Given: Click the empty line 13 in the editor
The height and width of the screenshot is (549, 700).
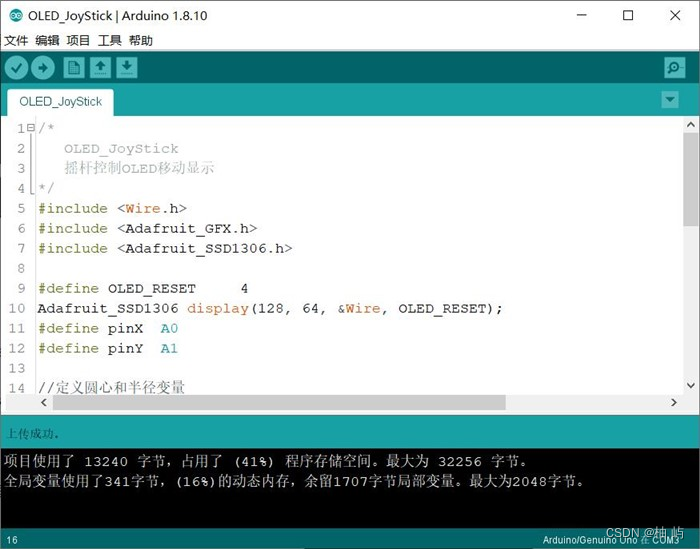Looking at the screenshot, I should tap(357, 369).
